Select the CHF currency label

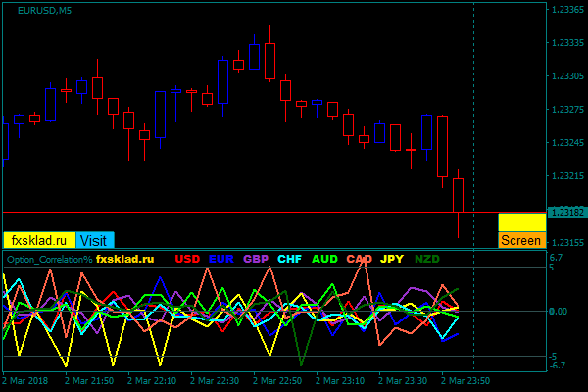tap(289, 259)
